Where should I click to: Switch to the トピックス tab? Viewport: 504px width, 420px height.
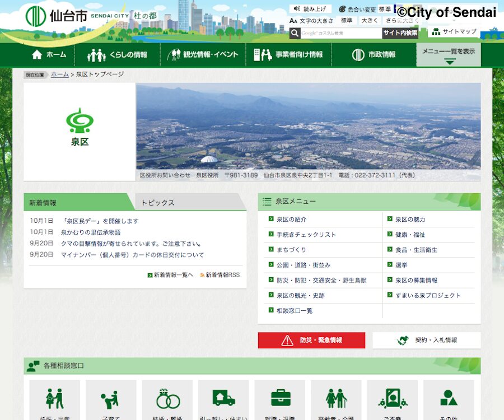pos(158,203)
